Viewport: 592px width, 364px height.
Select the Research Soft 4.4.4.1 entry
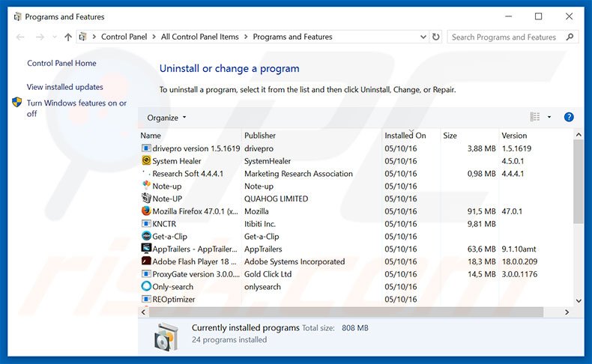tap(187, 174)
